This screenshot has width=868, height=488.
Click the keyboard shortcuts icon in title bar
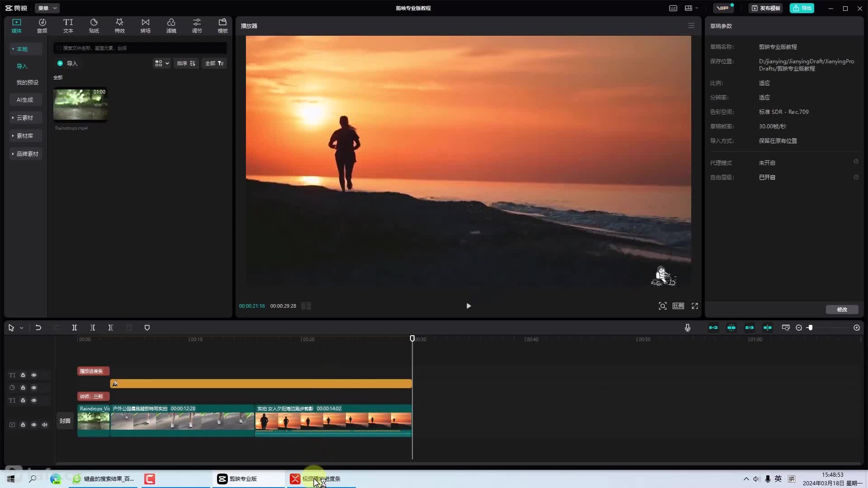673,8
